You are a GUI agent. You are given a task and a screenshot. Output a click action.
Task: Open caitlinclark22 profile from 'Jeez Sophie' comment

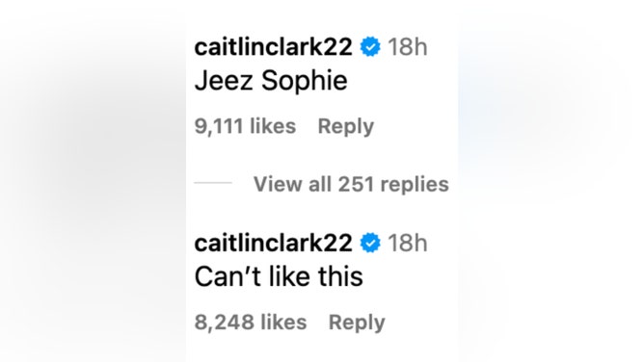pos(273,47)
